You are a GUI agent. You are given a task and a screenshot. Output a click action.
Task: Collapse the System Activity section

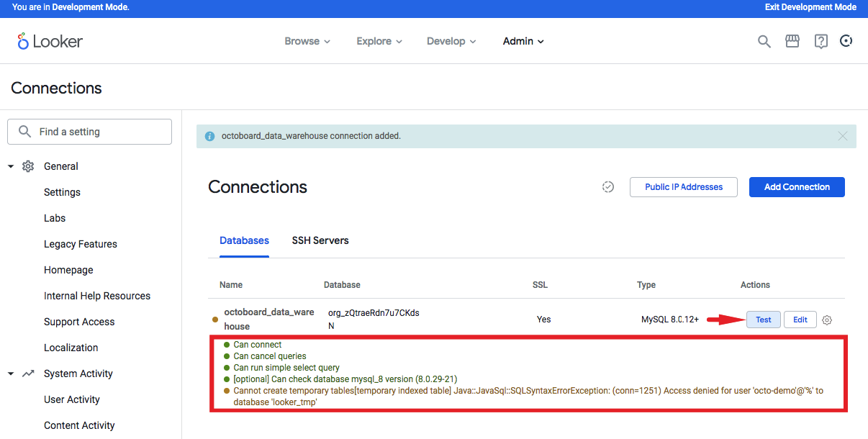point(11,374)
